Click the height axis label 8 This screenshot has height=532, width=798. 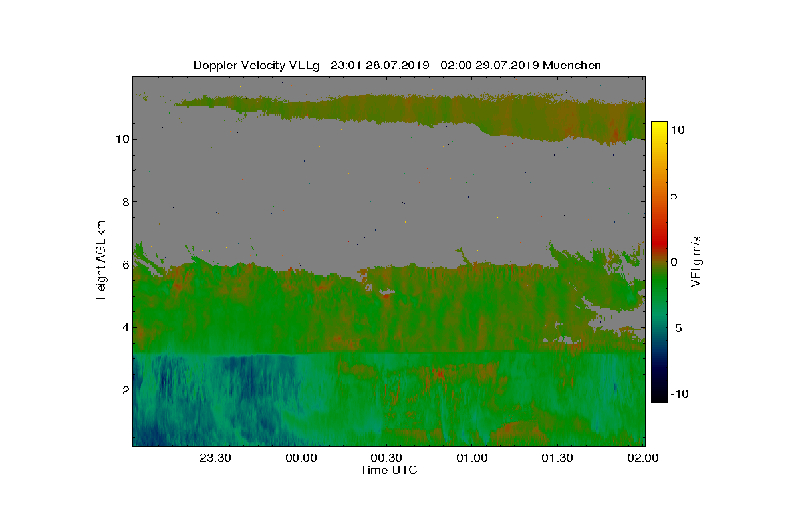pos(125,201)
